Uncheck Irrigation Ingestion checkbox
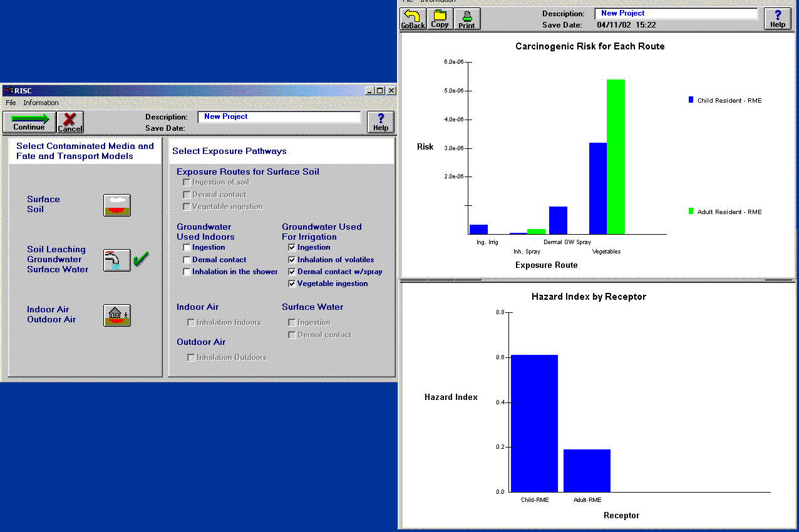Image resolution: width=799 pixels, height=532 pixels. 292,247
